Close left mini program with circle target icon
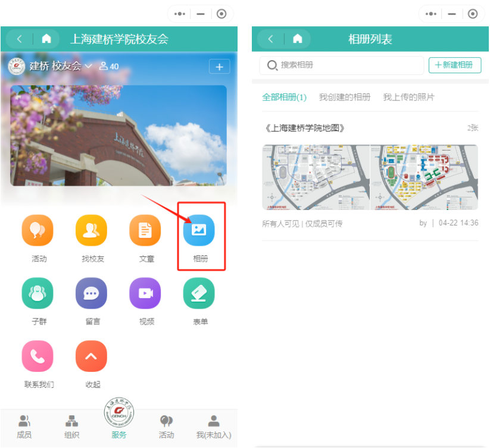 click(x=221, y=14)
